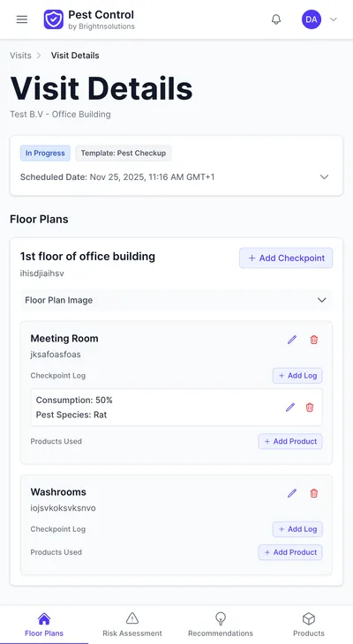
Task: Click the Pest Control shield logo
Action: pos(54,19)
